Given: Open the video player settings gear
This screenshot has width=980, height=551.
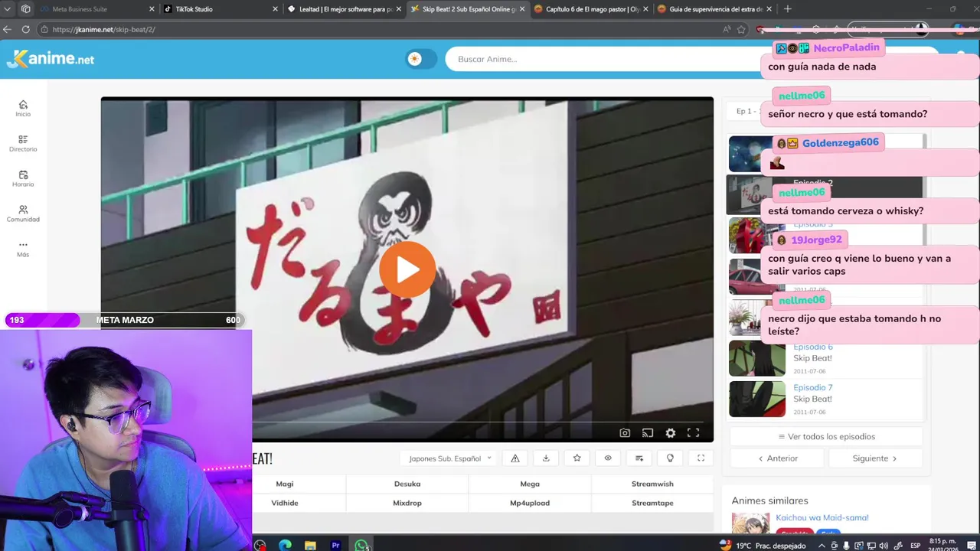Looking at the screenshot, I should 671,433.
